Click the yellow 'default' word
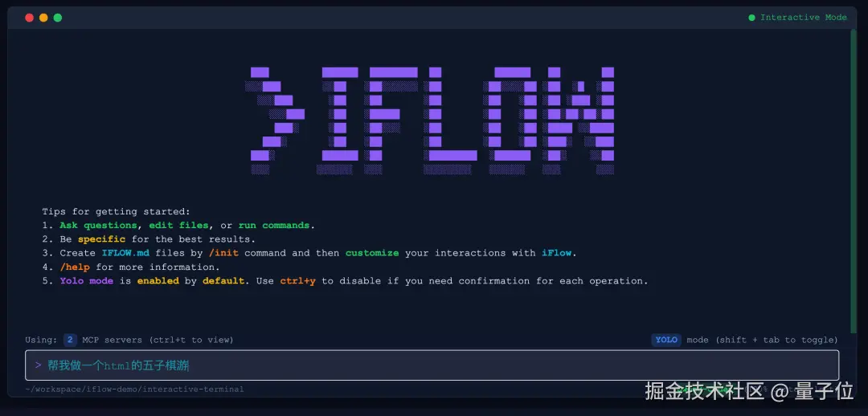 coord(223,280)
